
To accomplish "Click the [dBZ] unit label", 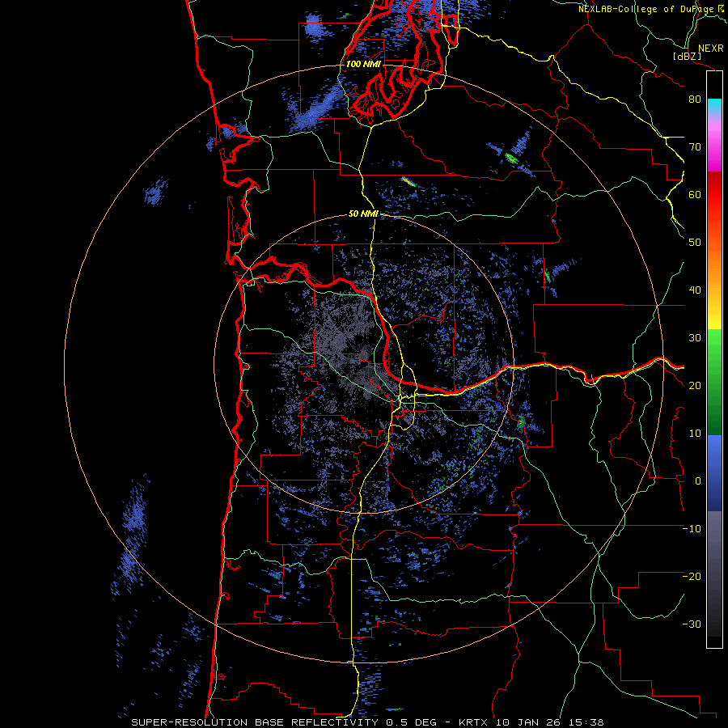I will 687,57.
